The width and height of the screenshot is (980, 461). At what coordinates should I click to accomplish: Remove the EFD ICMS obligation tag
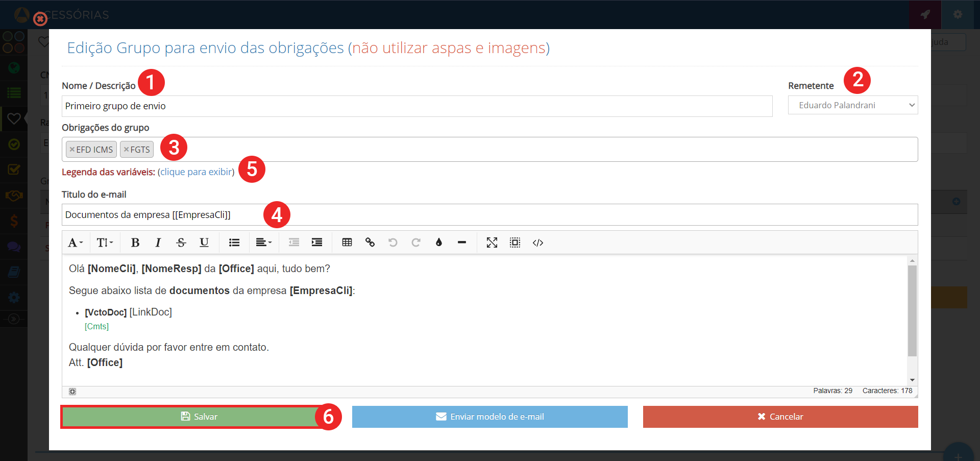click(x=72, y=150)
